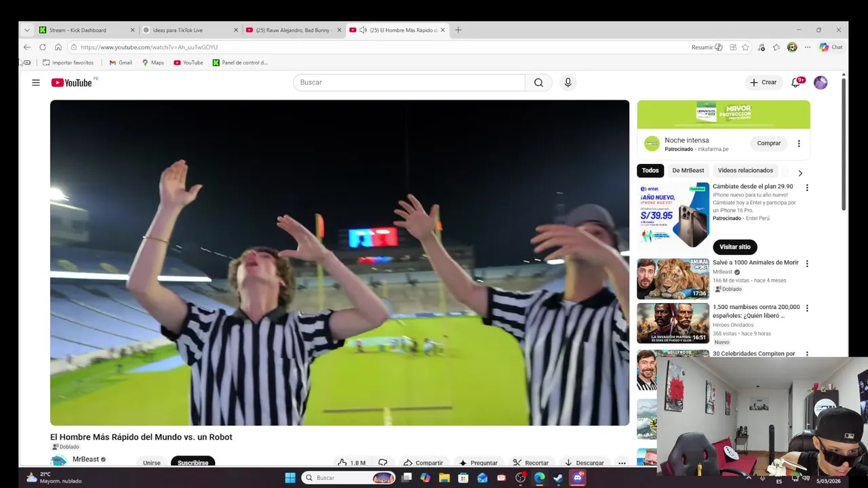The image size is (868, 488).
Task: Open Edge settings and more ellipsis
Action: pos(807,47)
